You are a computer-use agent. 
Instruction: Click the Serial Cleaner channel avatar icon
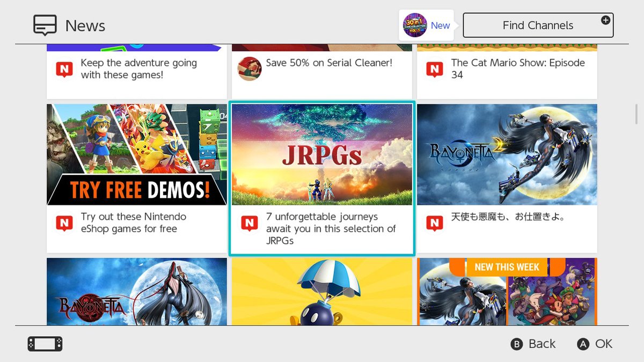[250, 69]
